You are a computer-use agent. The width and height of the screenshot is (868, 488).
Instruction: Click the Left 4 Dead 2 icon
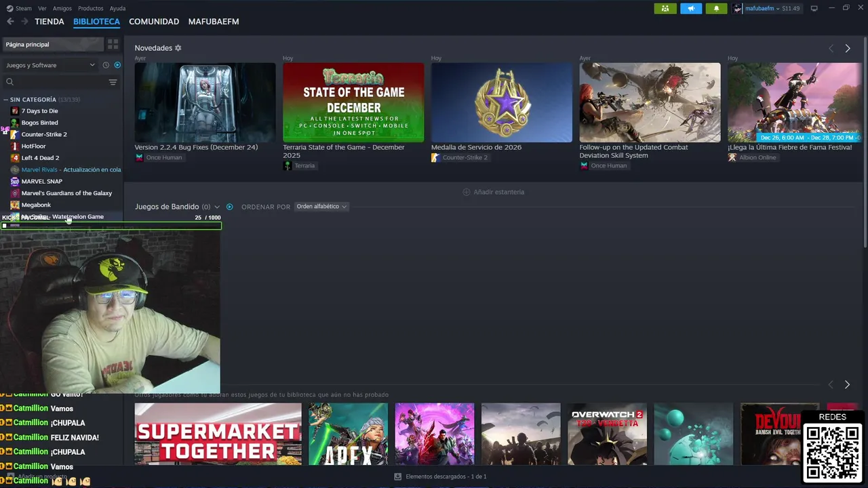[x=15, y=158]
